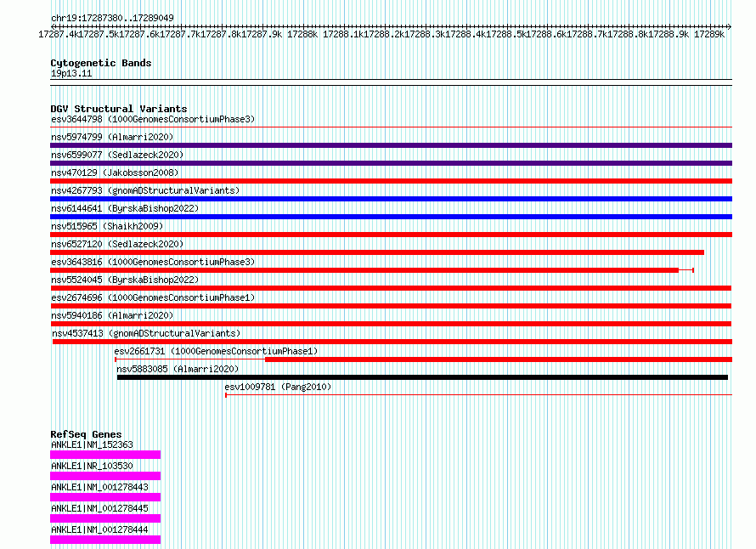Click the 17287.4k ruler tick label

coord(59,34)
